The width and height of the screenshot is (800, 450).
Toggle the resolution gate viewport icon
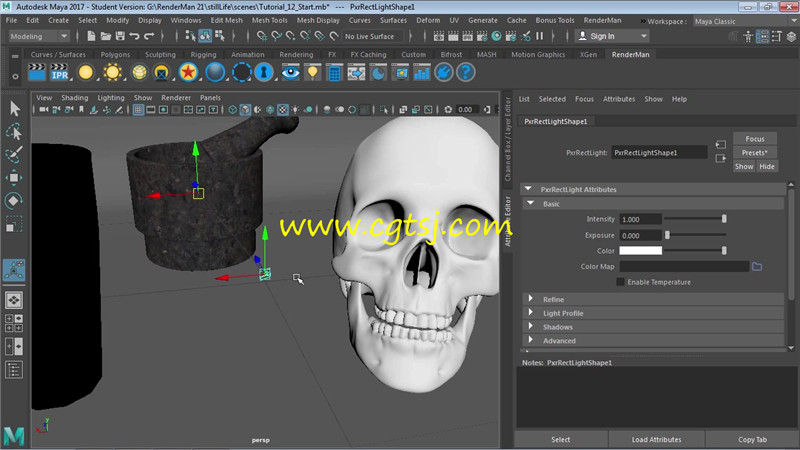(163, 110)
